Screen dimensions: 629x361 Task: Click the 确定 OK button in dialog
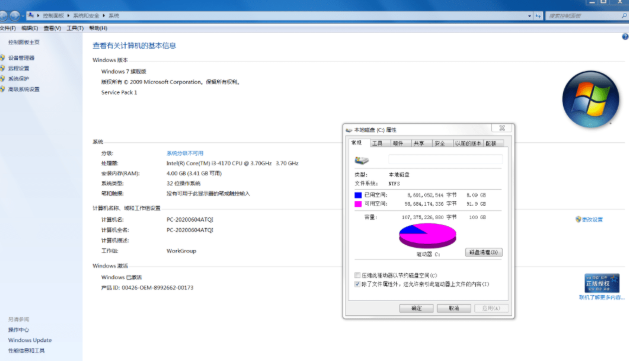click(416, 308)
